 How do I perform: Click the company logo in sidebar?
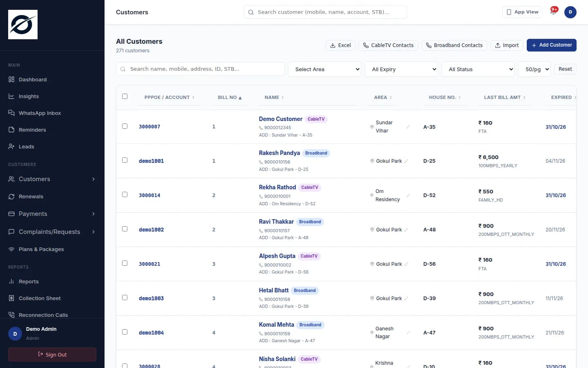[x=23, y=25]
